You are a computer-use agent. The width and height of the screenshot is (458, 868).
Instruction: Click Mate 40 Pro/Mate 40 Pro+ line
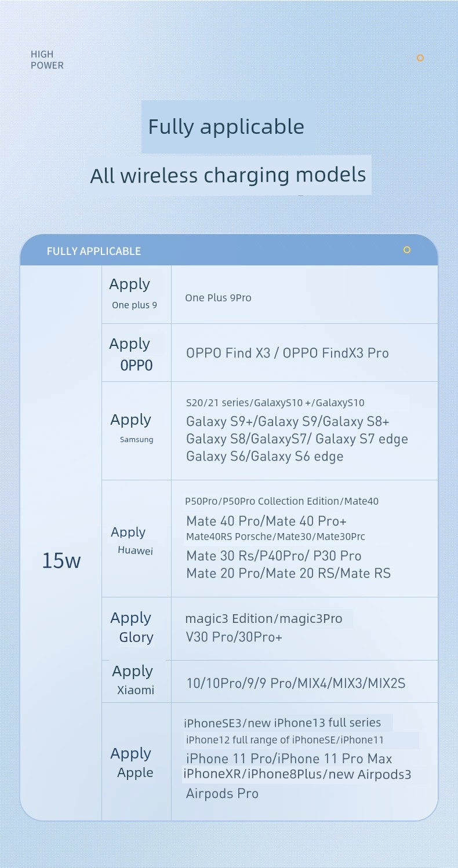pos(266,521)
